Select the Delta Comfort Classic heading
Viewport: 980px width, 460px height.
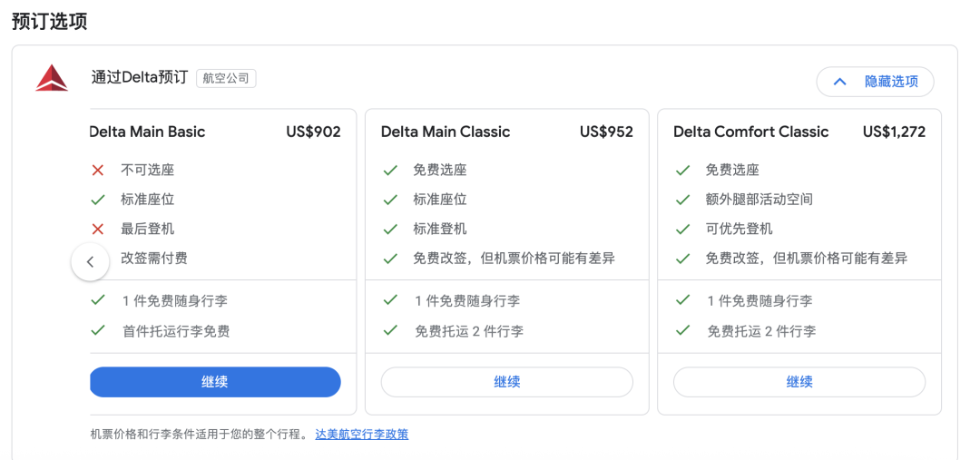click(750, 132)
